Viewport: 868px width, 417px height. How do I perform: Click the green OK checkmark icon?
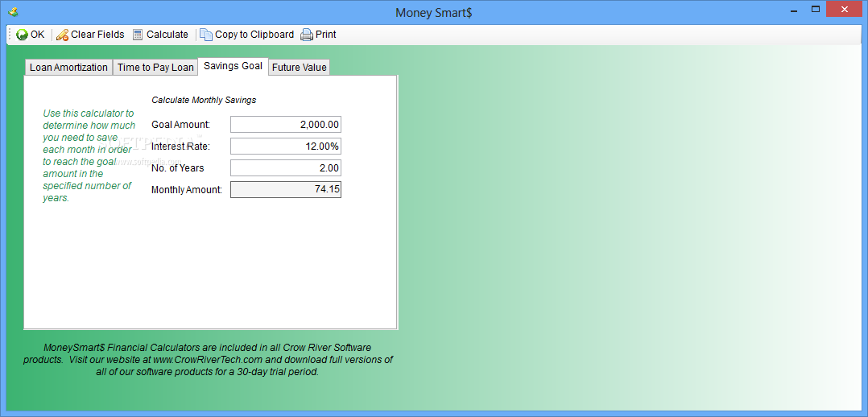23,35
